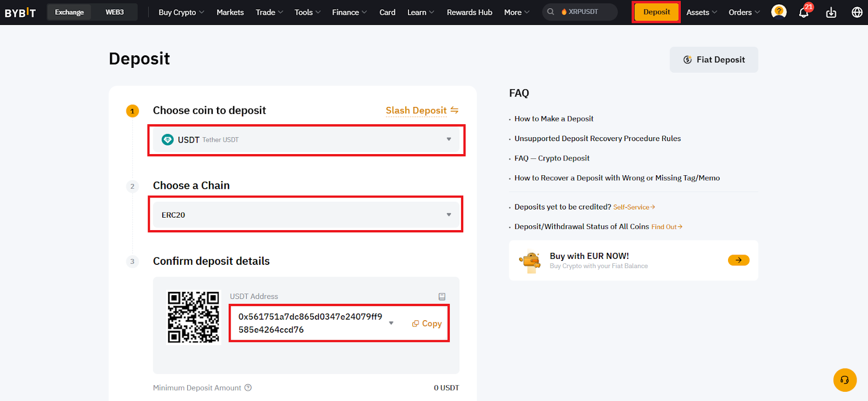
Task: Expand the Learn menu
Action: [x=420, y=12]
